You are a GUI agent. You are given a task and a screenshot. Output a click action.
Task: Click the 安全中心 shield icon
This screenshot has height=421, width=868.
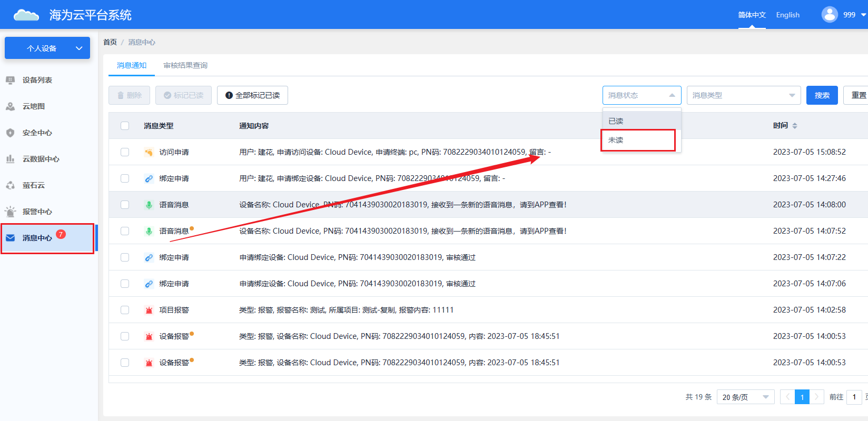click(10, 133)
